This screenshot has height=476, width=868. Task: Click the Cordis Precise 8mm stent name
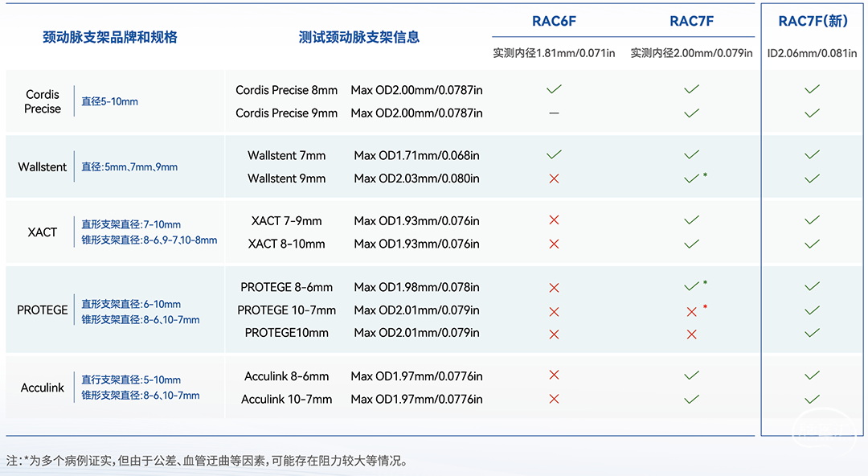pos(286,90)
